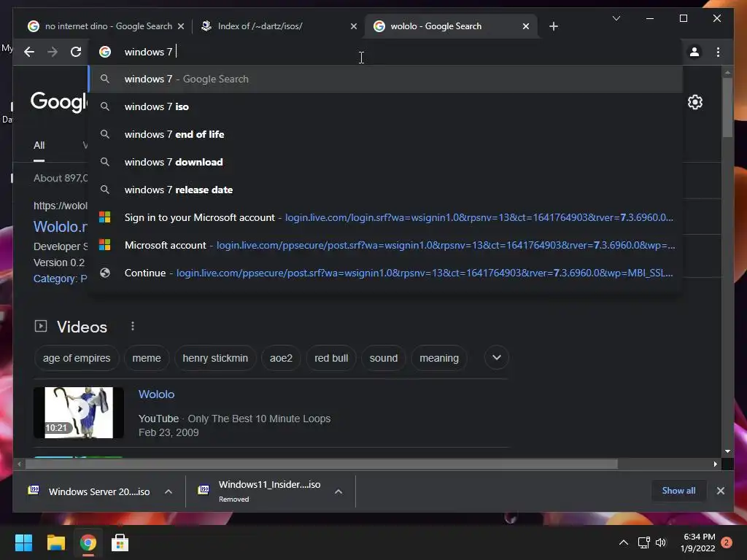The width and height of the screenshot is (747, 560).
Task: Open the tab search dropdown arrow
Action: [616, 18]
